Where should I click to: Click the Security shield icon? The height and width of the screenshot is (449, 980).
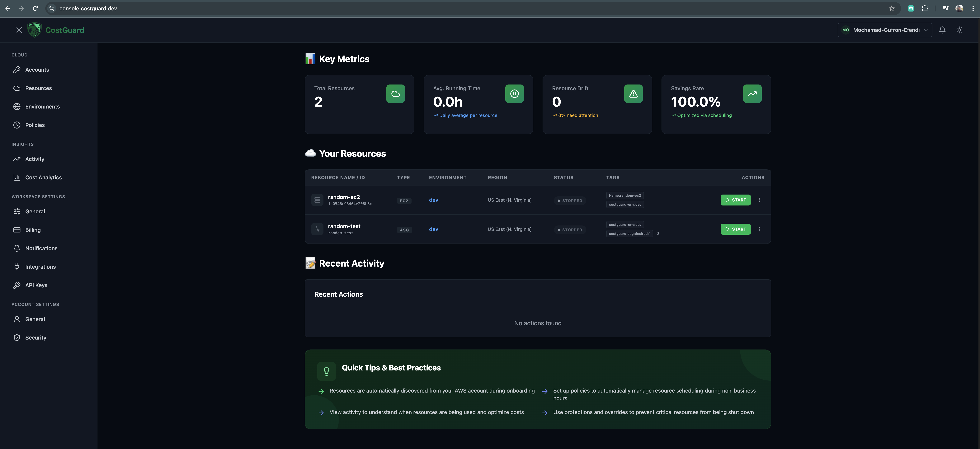pyautogui.click(x=17, y=338)
